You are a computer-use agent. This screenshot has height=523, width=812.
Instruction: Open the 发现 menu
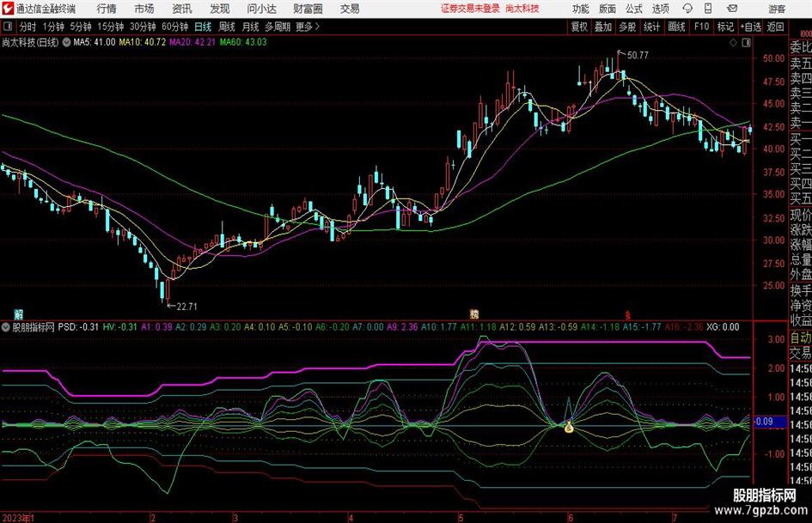220,9
